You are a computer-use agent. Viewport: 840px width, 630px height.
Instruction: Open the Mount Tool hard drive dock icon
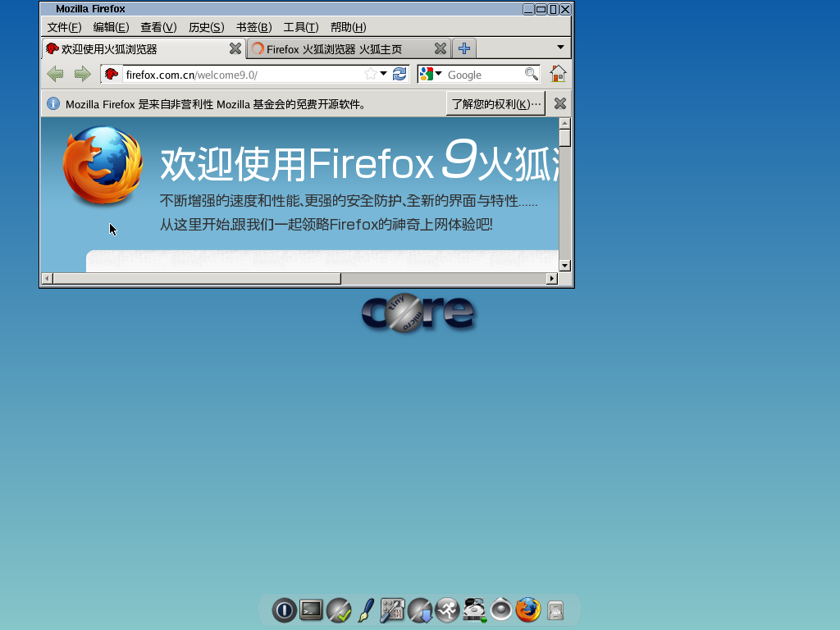pyautogui.click(x=474, y=610)
